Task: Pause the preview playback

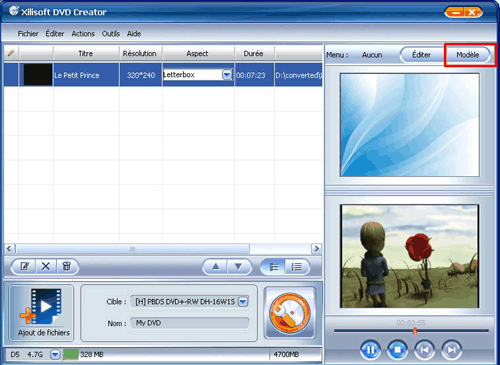Action: (x=370, y=350)
